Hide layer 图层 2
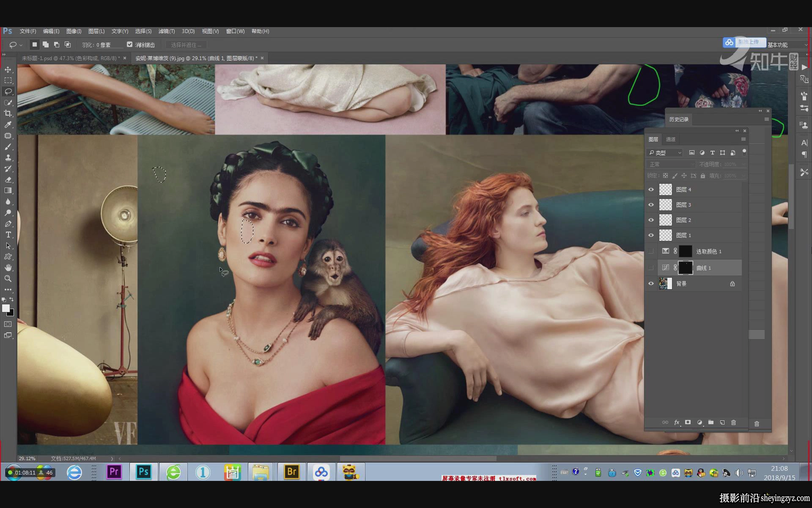 651,220
